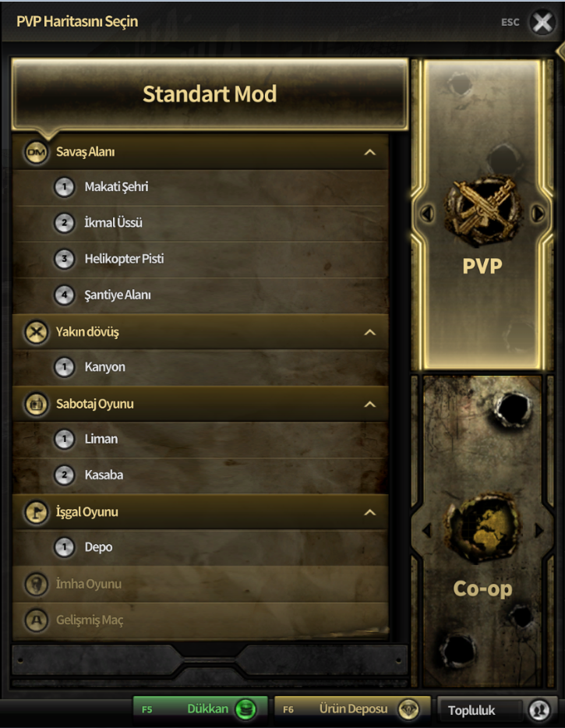Viewport: 565px width, 728px height.
Task: Open the Dükkan shop button
Action: [x=200, y=709]
